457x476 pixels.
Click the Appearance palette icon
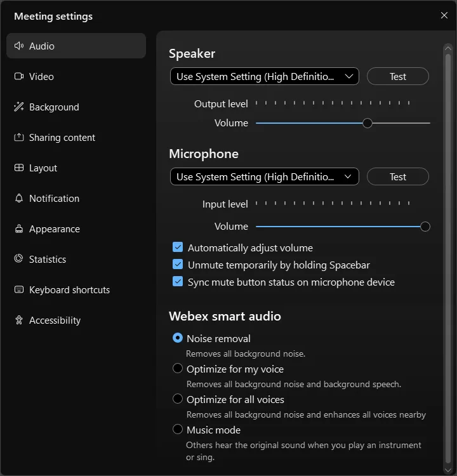pyautogui.click(x=18, y=229)
